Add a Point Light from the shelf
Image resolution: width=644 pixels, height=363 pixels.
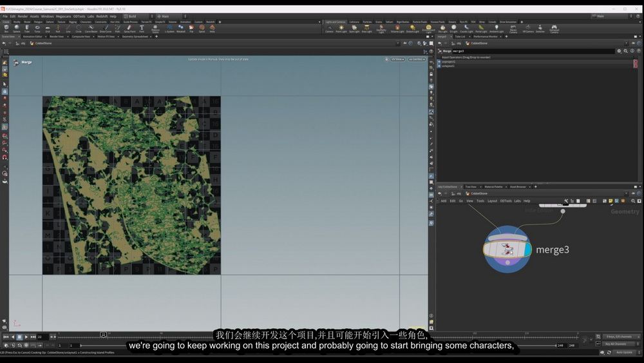[x=341, y=28]
